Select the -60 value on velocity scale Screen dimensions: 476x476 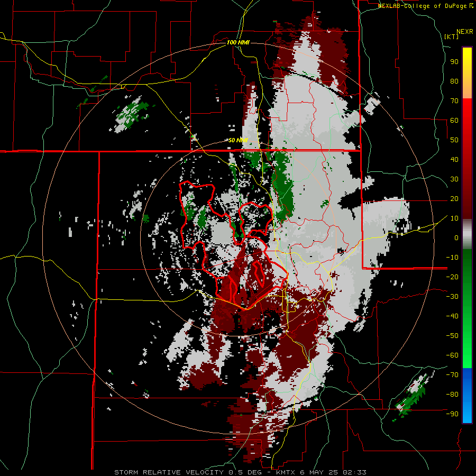click(x=453, y=355)
